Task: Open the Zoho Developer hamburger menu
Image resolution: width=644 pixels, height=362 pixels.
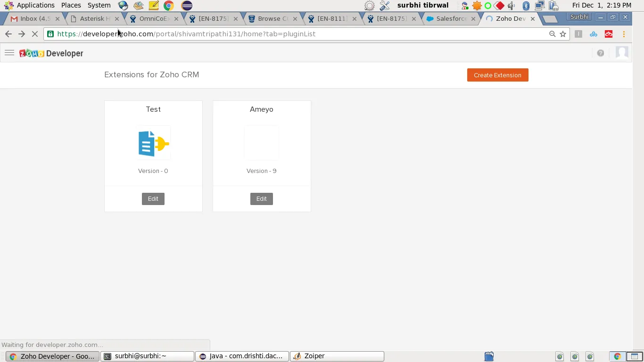Action: pos(9,53)
